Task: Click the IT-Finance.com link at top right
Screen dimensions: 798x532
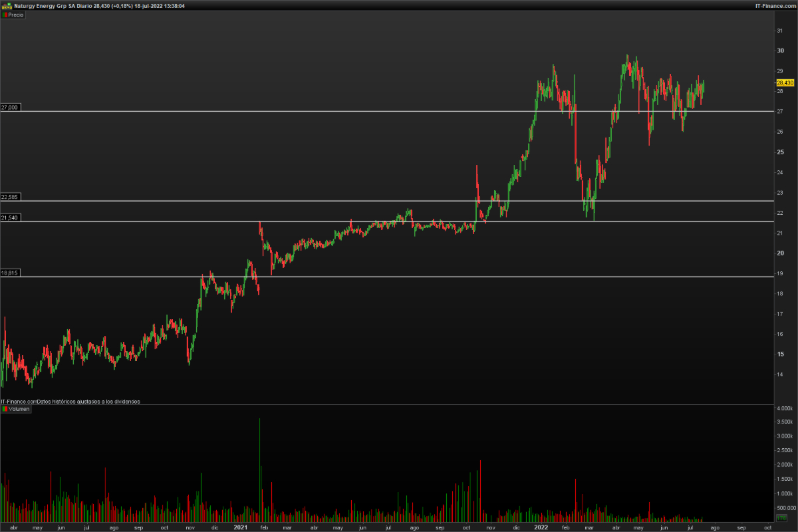Action: 774,5
